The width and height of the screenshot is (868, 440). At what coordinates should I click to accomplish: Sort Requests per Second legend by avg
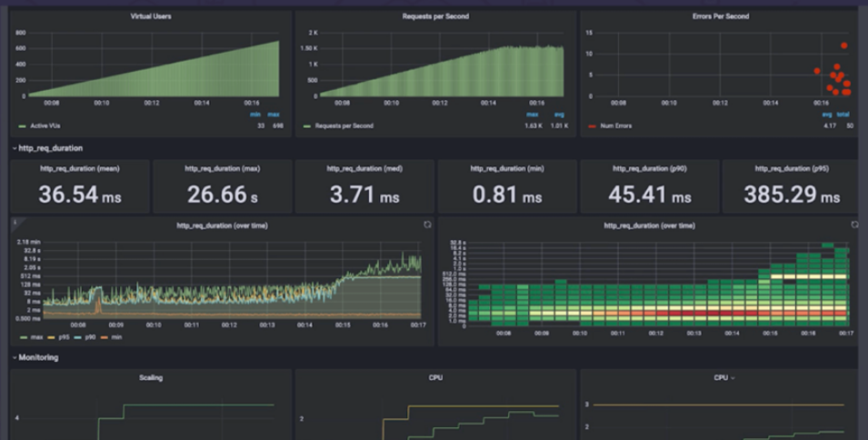coord(559,115)
